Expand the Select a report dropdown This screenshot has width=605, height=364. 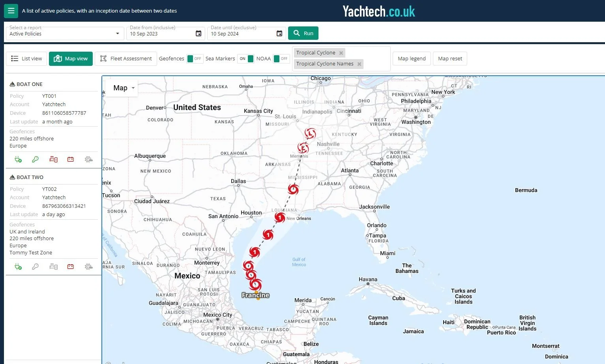(x=64, y=34)
